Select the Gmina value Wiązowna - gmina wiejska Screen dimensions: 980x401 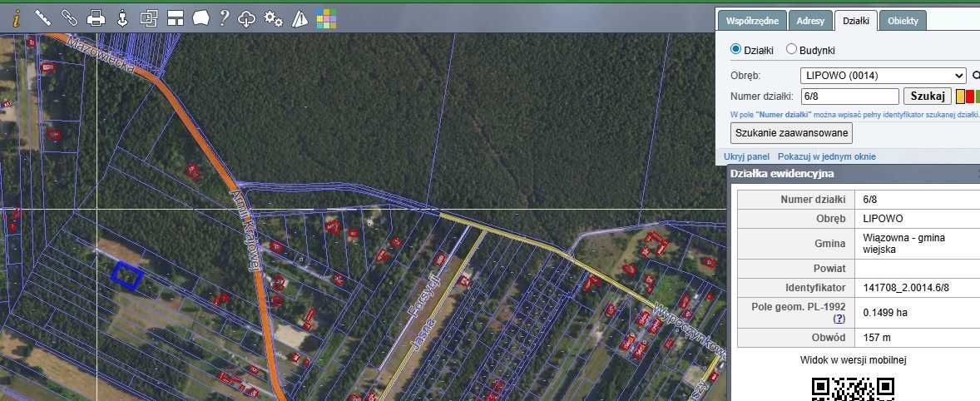point(903,244)
